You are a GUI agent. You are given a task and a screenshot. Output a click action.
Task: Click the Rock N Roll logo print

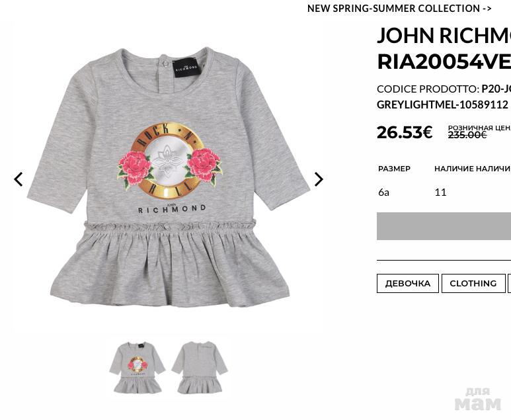169,161
